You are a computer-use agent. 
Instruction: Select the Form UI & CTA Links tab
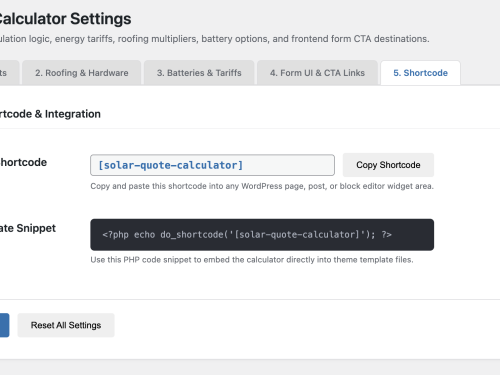[317, 73]
